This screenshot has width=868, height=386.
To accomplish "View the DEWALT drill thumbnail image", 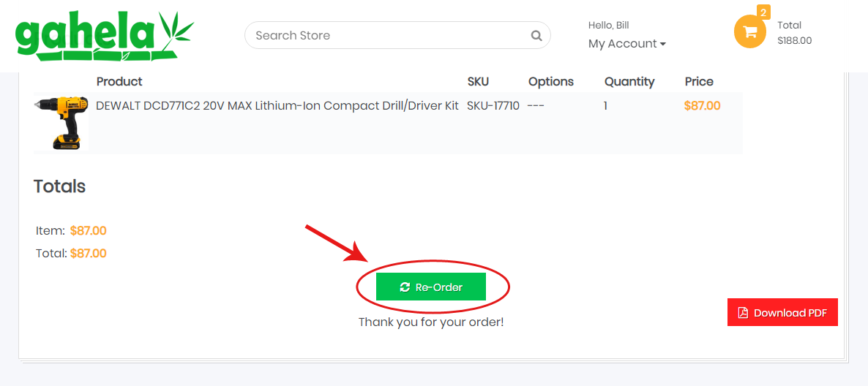I will click(x=61, y=123).
